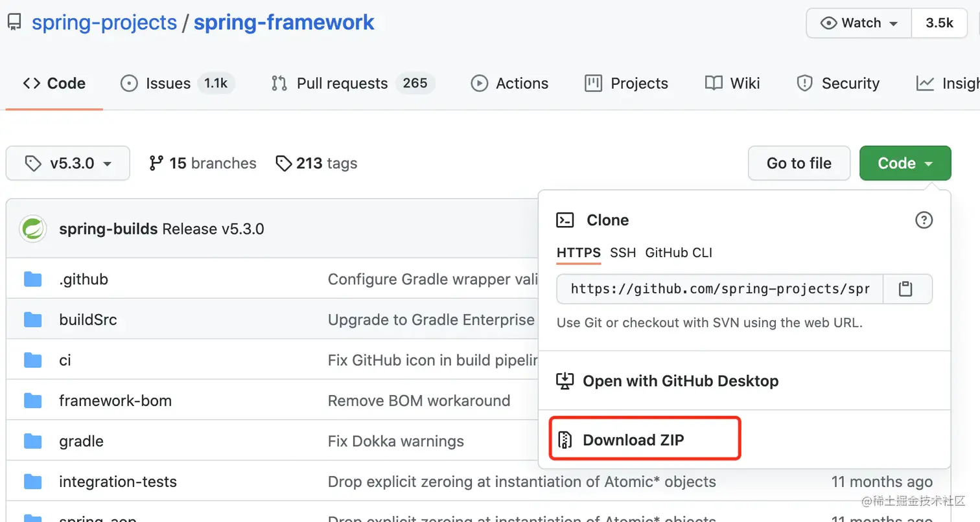
Task: Click the 3.5k watchers count
Action: (939, 23)
